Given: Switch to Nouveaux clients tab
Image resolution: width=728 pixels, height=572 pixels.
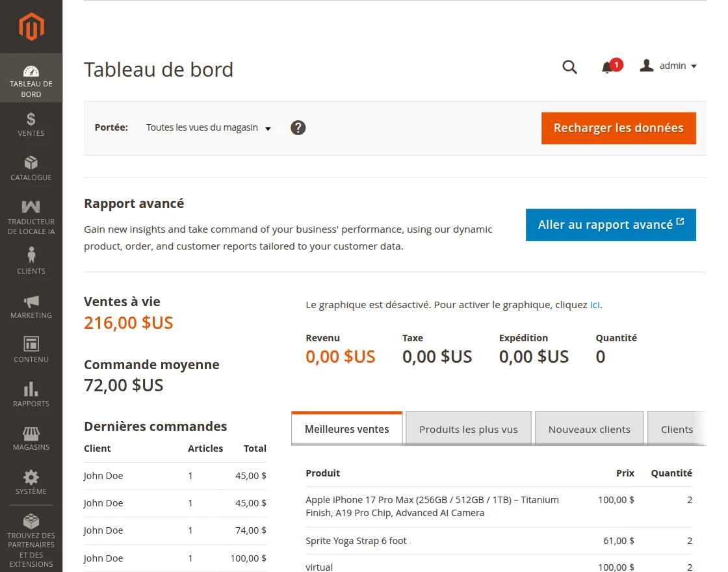Looking at the screenshot, I should tap(589, 429).
